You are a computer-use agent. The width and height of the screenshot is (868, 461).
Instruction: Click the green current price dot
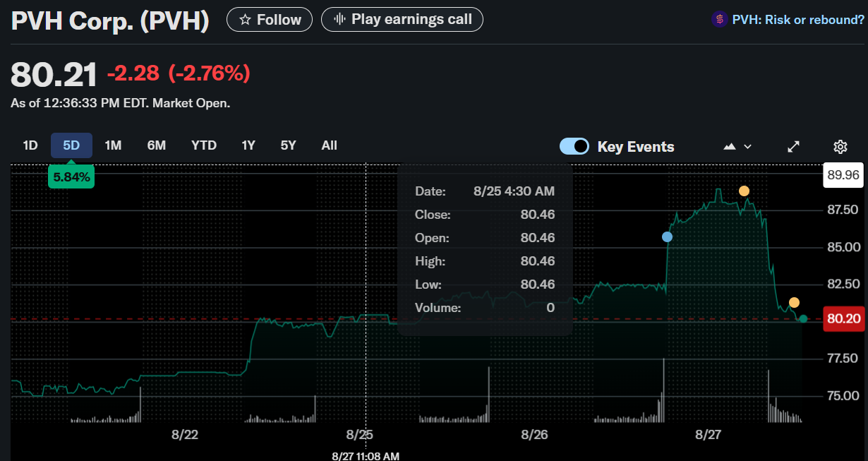803,318
